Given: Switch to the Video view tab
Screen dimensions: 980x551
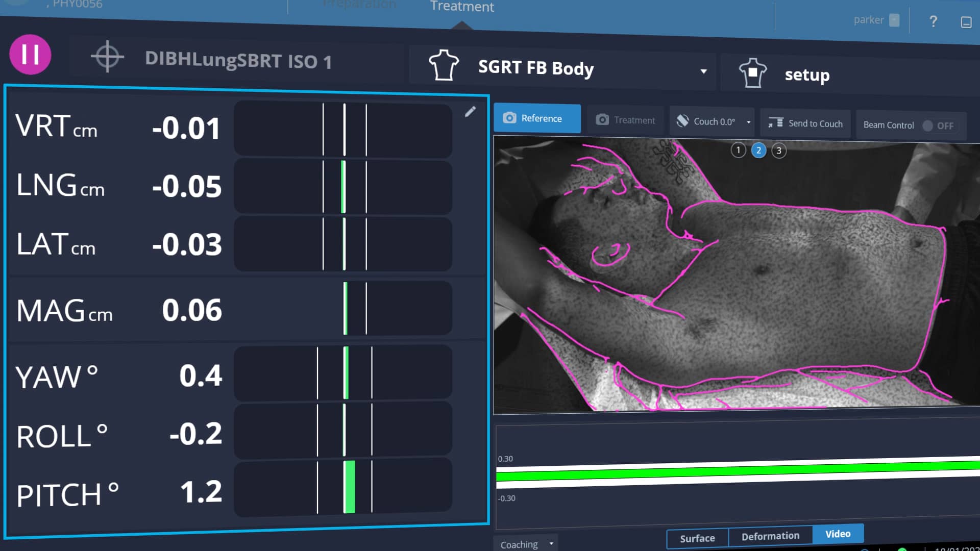Looking at the screenshot, I should coord(838,534).
